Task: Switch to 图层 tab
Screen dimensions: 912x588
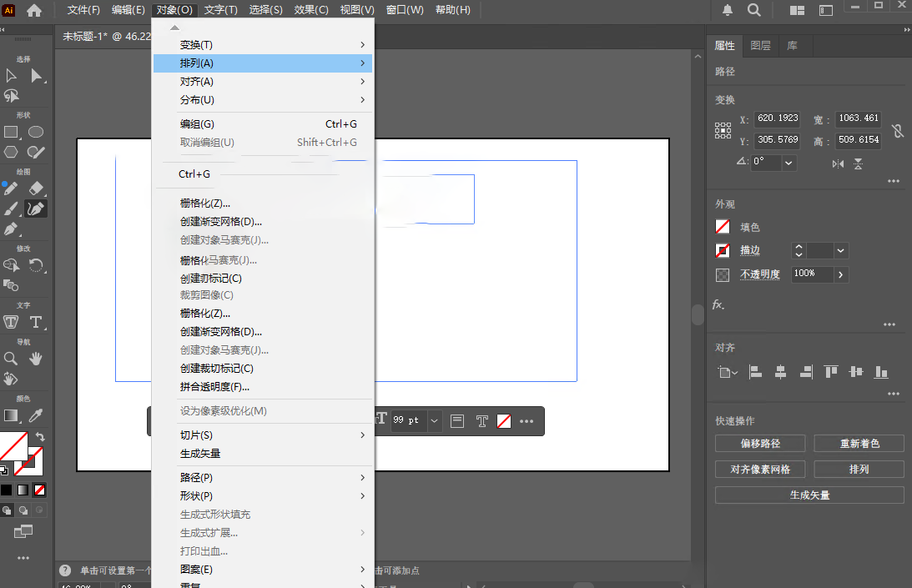Action: pos(760,45)
